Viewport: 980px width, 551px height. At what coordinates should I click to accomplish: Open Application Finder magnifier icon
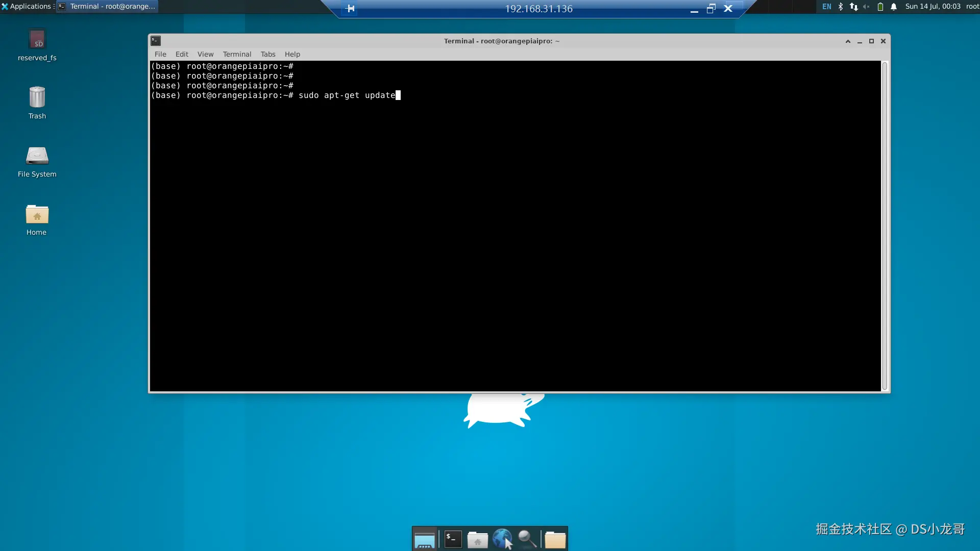(527, 539)
